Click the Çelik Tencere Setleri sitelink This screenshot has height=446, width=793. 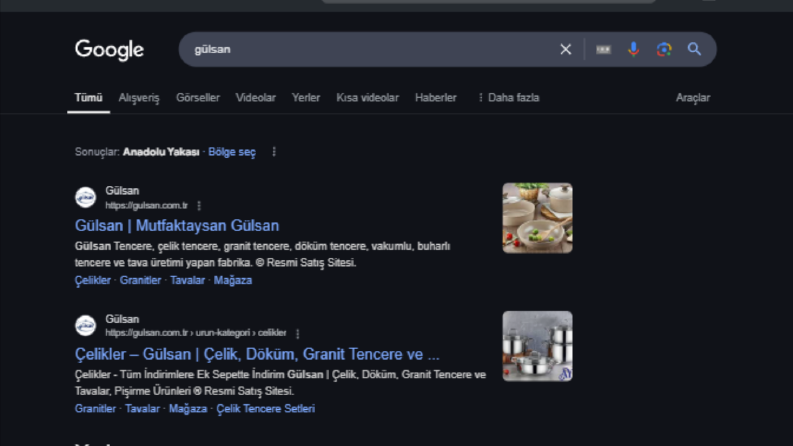tap(266, 409)
